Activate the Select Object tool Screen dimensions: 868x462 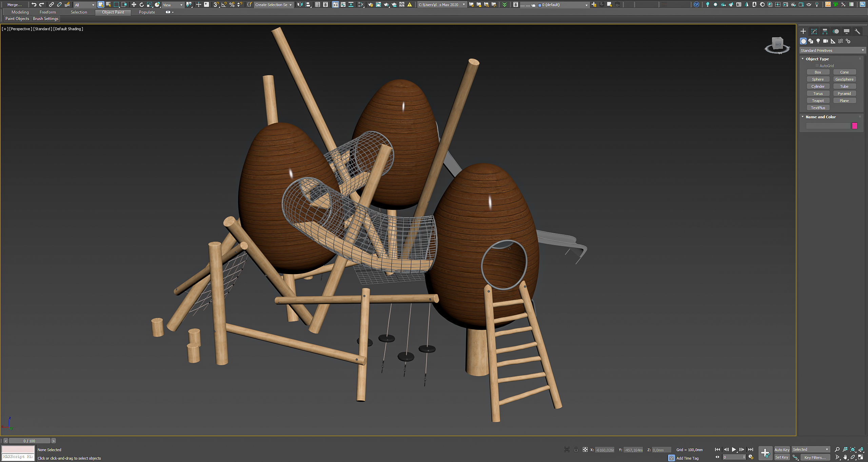(101, 4)
